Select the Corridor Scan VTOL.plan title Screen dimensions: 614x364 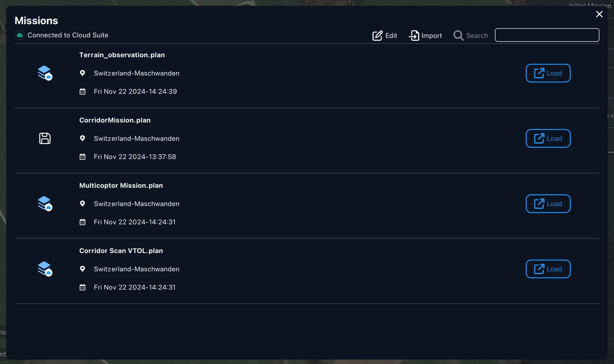point(121,251)
